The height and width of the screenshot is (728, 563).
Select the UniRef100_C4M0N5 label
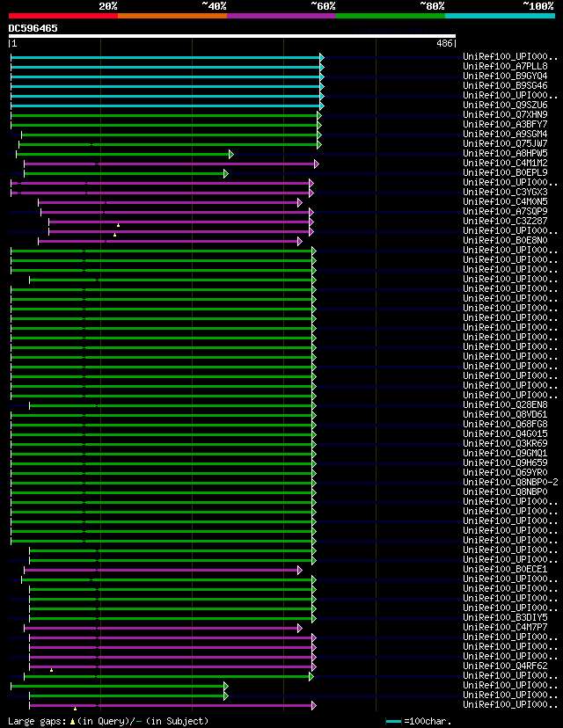(505, 202)
